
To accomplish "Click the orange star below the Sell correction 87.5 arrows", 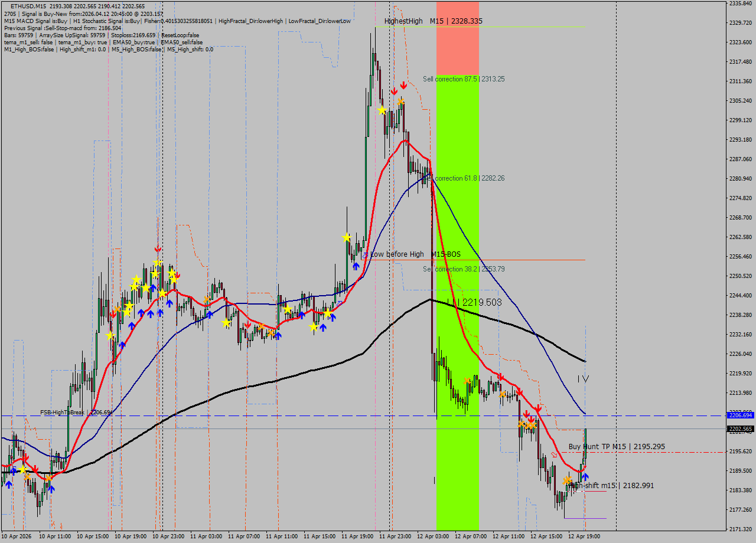I will coord(400,102).
